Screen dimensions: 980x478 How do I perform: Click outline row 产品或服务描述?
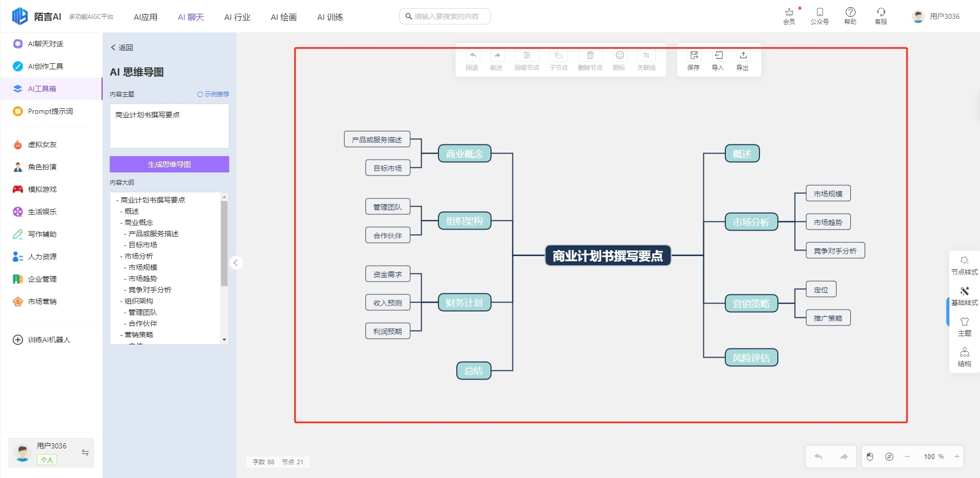coord(154,234)
